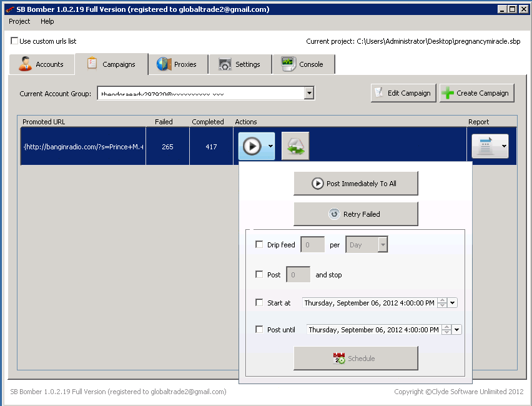Minimize the SB Bomber window
The width and height of the screenshot is (532, 406).
tap(503, 9)
